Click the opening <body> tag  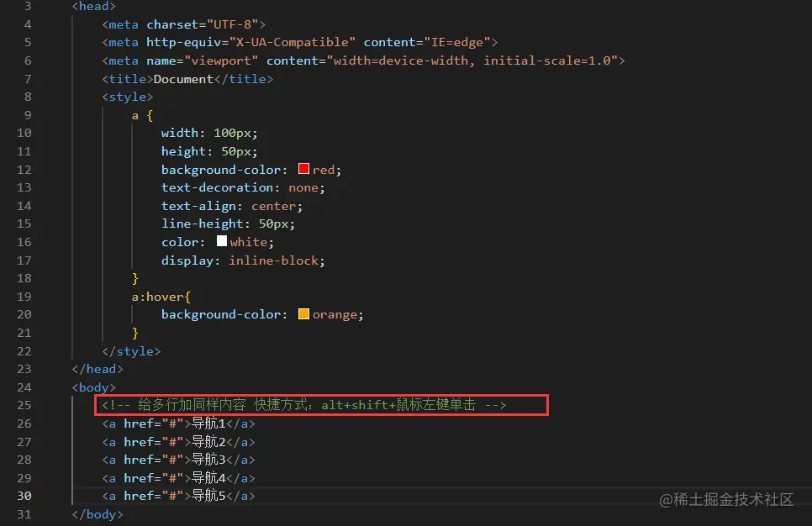coord(94,387)
